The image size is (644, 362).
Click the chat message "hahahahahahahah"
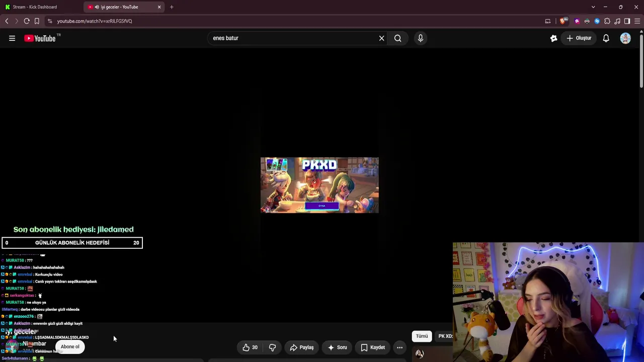coord(48,267)
